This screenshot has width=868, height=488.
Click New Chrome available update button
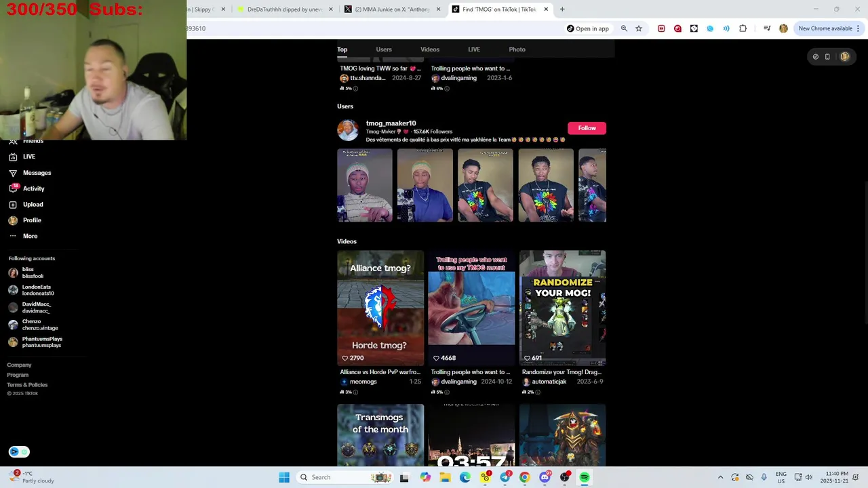click(x=825, y=28)
